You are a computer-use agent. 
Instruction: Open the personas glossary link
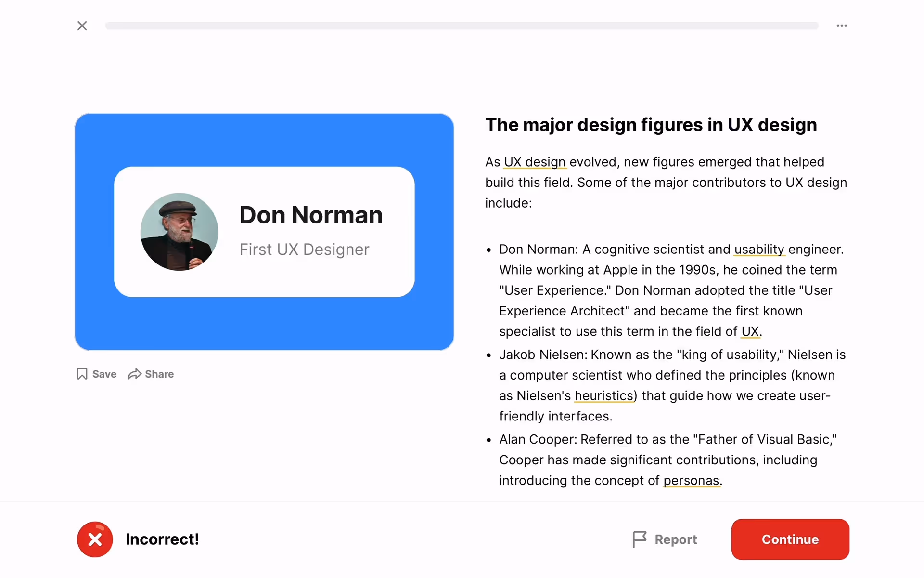pos(691,480)
